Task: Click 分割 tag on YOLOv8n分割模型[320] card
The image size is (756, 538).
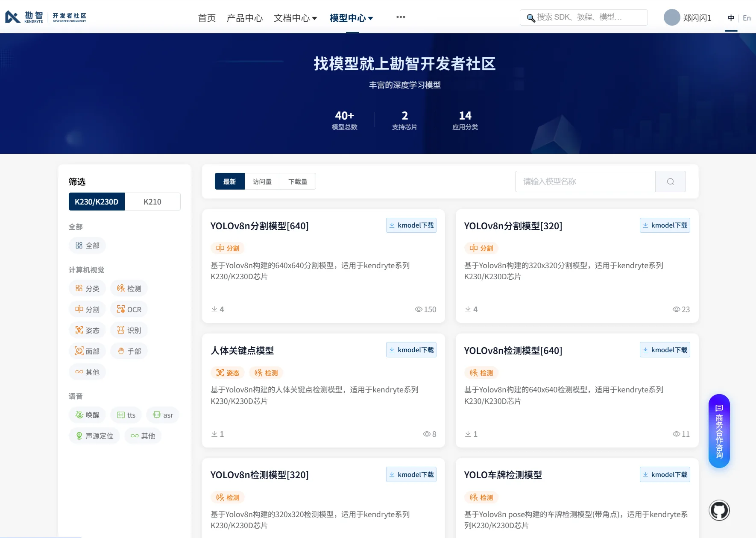Action: click(x=481, y=248)
